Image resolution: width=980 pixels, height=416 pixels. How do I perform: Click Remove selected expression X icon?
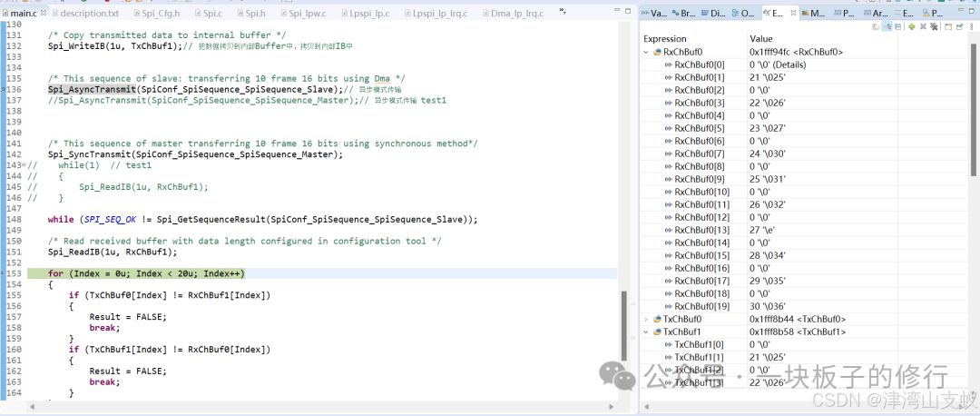pyautogui.click(x=923, y=27)
